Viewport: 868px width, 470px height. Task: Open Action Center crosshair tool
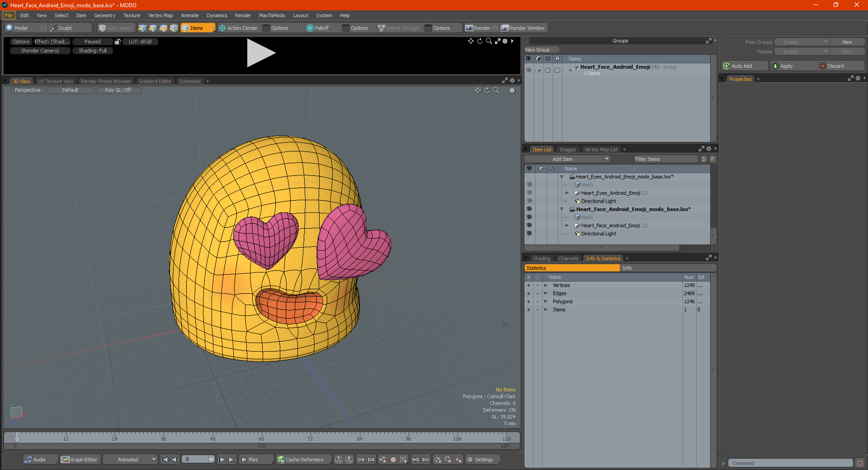point(238,28)
